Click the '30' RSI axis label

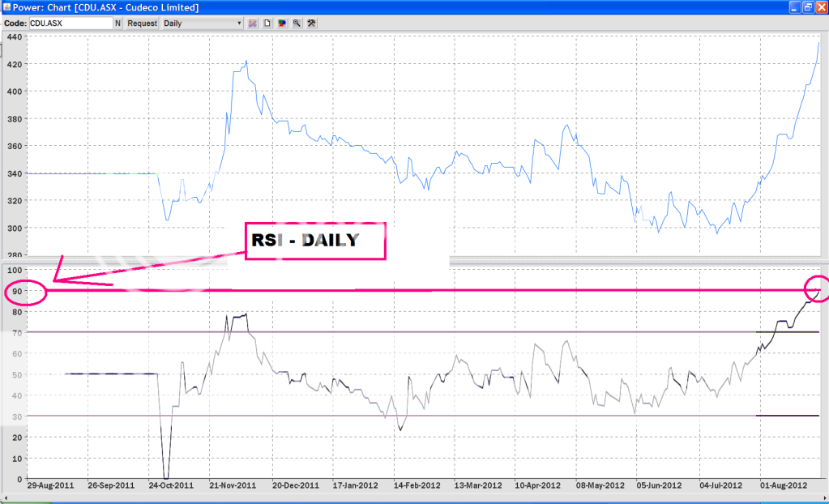point(17,416)
